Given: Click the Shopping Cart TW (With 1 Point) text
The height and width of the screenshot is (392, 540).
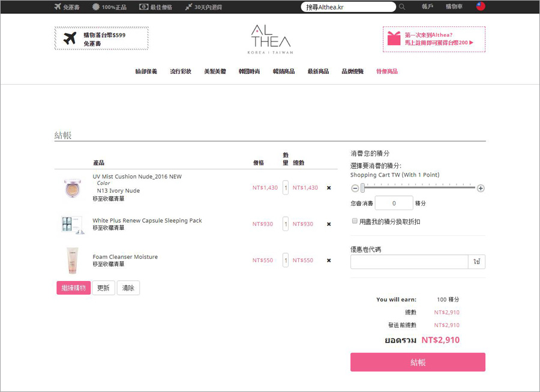Looking at the screenshot, I should (395, 175).
